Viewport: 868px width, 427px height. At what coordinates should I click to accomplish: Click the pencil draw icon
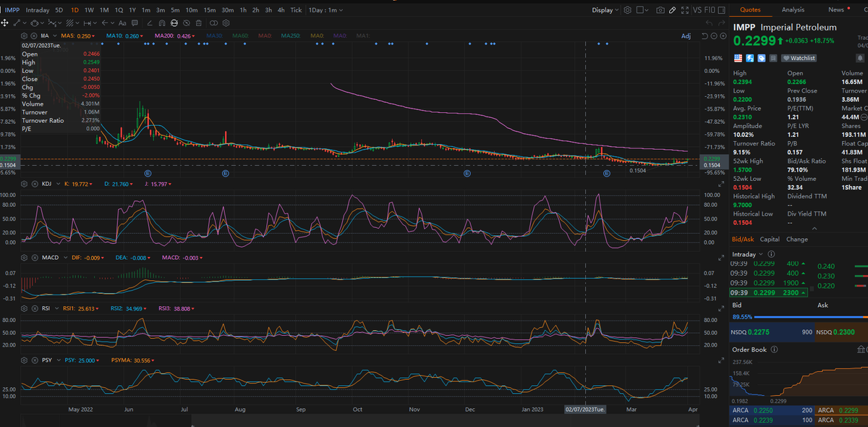click(x=672, y=10)
